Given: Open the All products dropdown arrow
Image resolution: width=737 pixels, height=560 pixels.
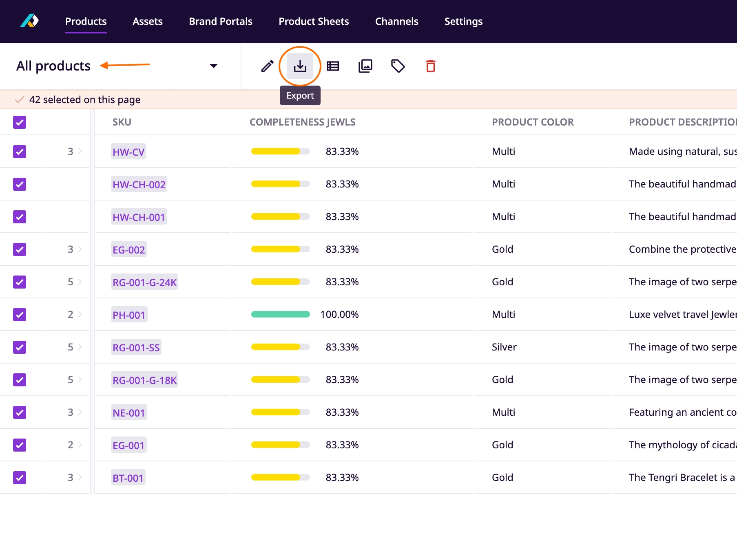Looking at the screenshot, I should click(x=214, y=66).
